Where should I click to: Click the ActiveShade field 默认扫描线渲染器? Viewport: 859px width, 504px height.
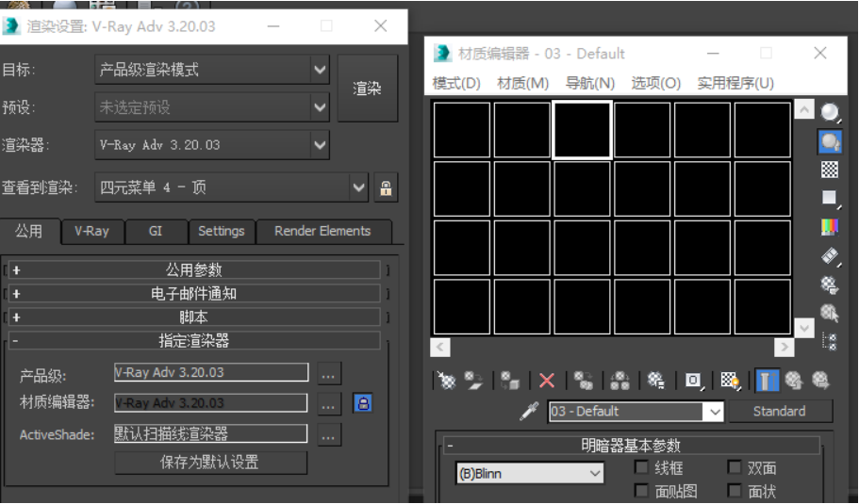[211, 434]
